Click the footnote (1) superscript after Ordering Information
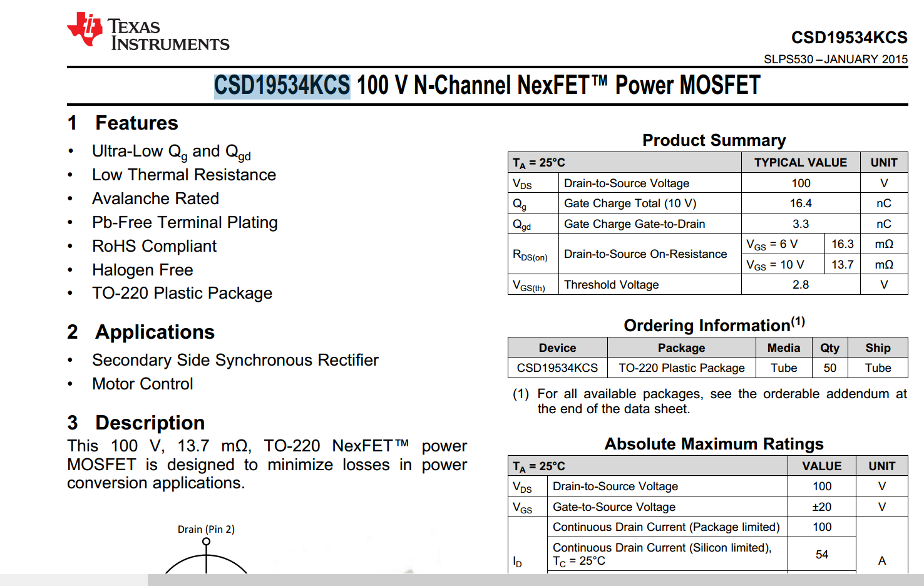The height and width of the screenshot is (586, 924). coord(797,321)
